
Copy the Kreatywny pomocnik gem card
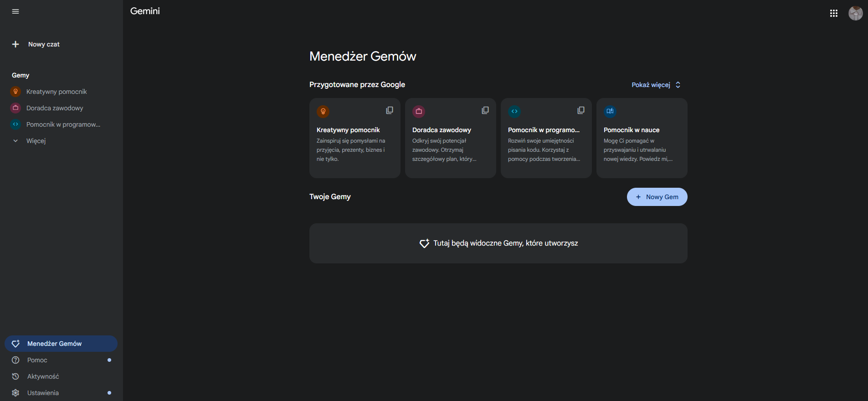390,110
